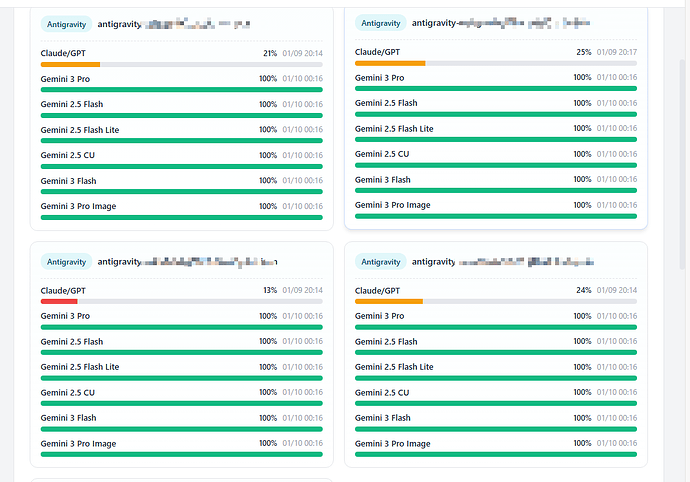Click the Claude/GPT label in the 13% card

coord(63,291)
